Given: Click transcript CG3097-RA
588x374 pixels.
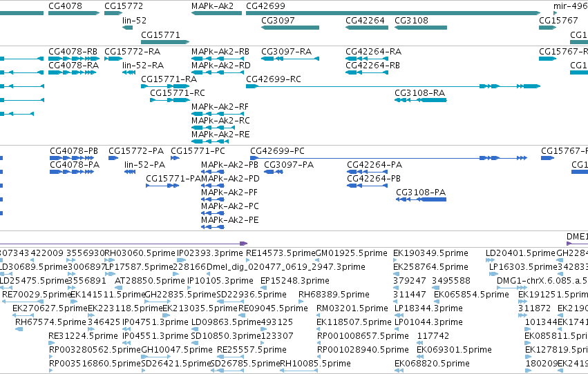Looking at the screenshot, I should click(x=287, y=52).
